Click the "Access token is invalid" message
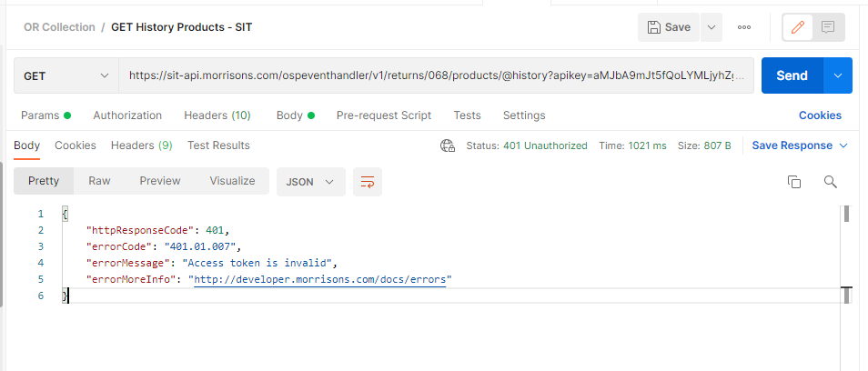 tap(257, 263)
